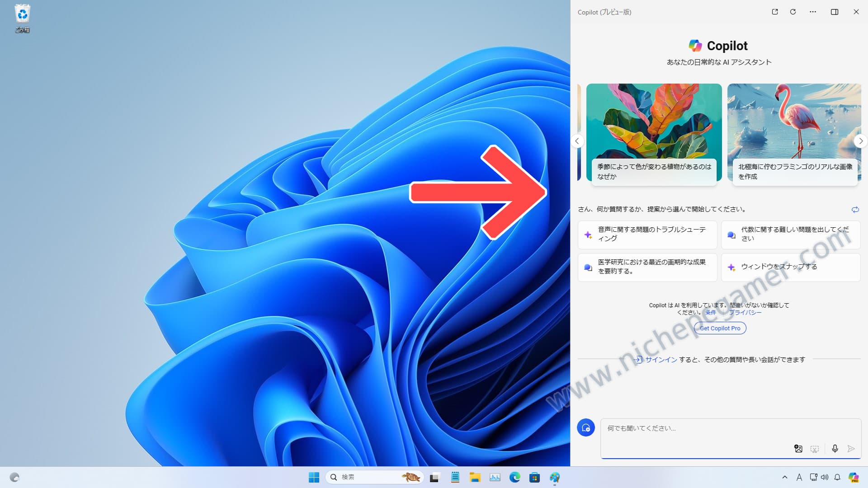The image size is (868, 488).
Task: Click the サインイン sign-in link
Action: click(661, 359)
